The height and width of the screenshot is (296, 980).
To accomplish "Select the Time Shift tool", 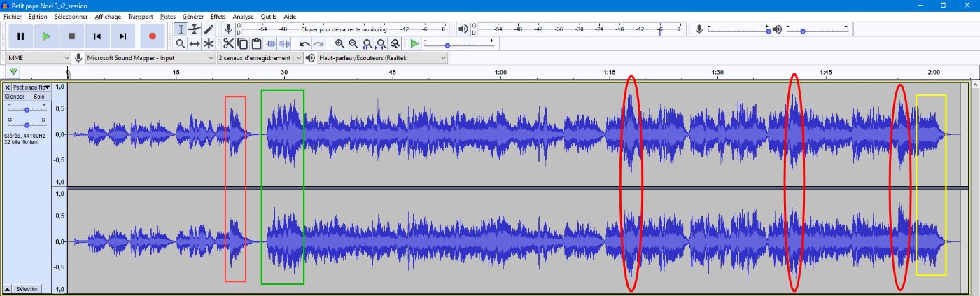I will 194,43.
